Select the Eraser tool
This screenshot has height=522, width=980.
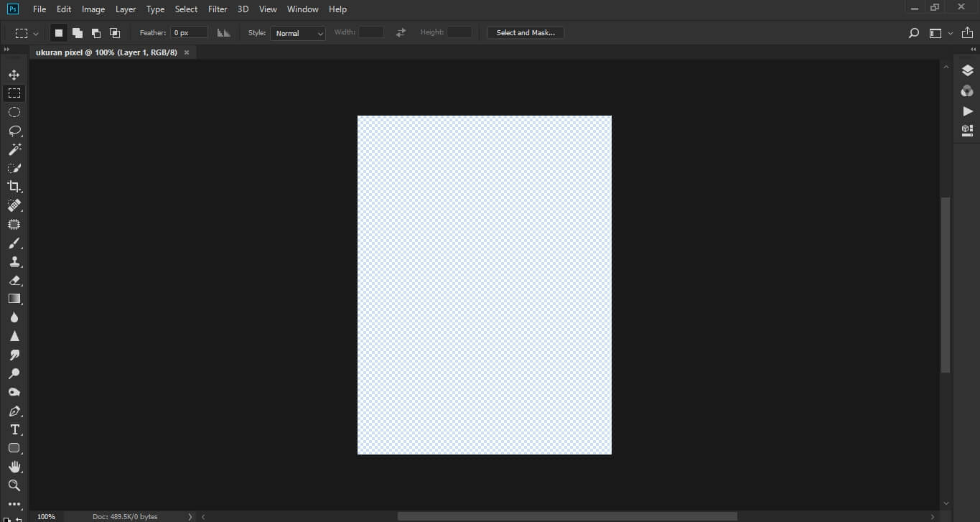point(14,280)
